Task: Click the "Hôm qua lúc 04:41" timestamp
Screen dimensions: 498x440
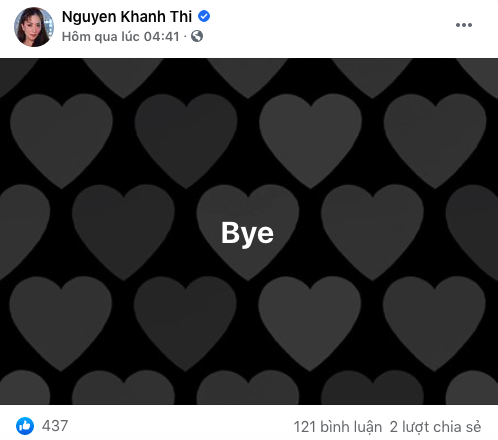Action: (121, 36)
